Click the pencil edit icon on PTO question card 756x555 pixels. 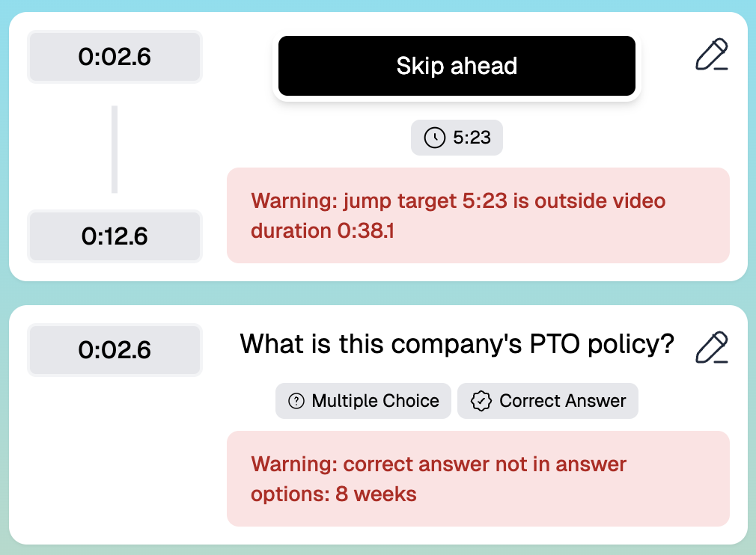(712, 346)
